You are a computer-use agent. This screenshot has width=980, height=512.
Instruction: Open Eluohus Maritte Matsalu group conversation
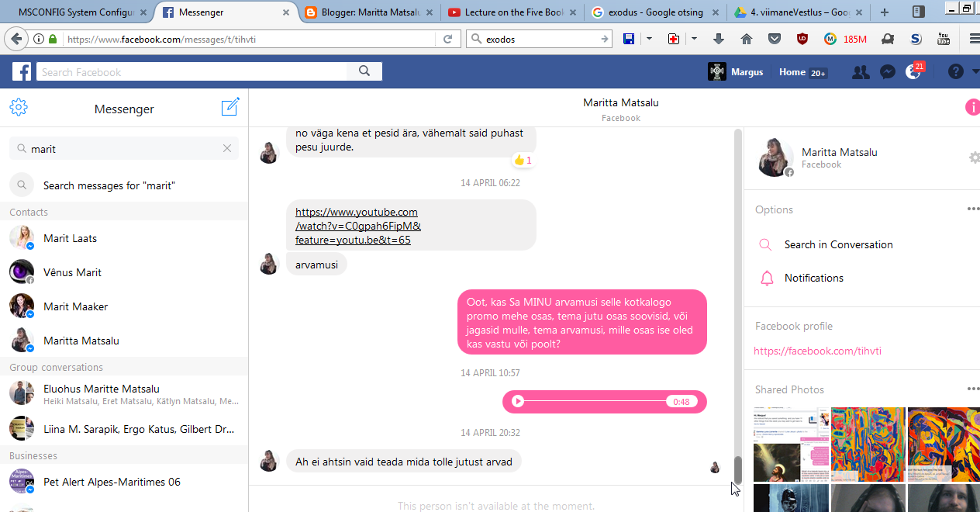tap(124, 393)
